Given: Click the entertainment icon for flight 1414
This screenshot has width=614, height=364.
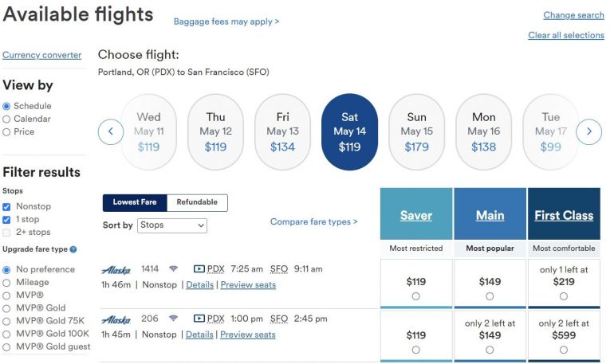Looking at the screenshot, I should click(x=199, y=269).
